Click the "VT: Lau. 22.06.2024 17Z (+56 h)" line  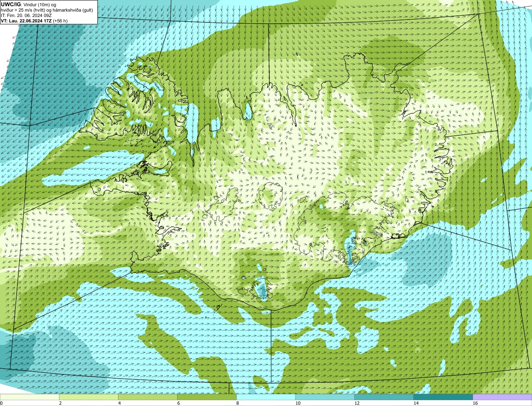34,21
